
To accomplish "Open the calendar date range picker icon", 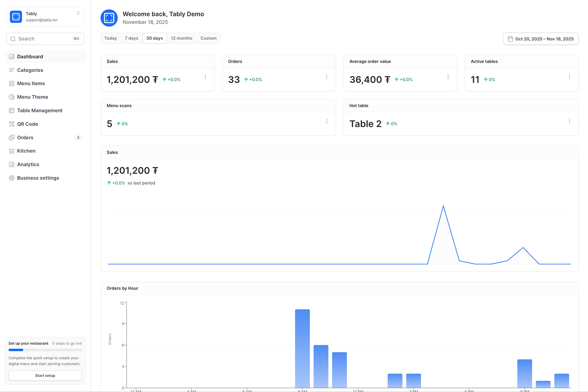I will tap(511, 39).
